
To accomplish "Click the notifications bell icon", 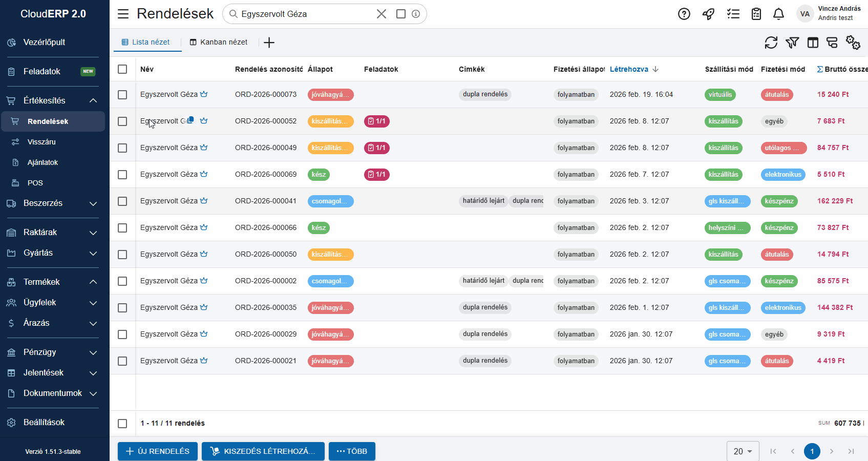I will pos(778,14).
